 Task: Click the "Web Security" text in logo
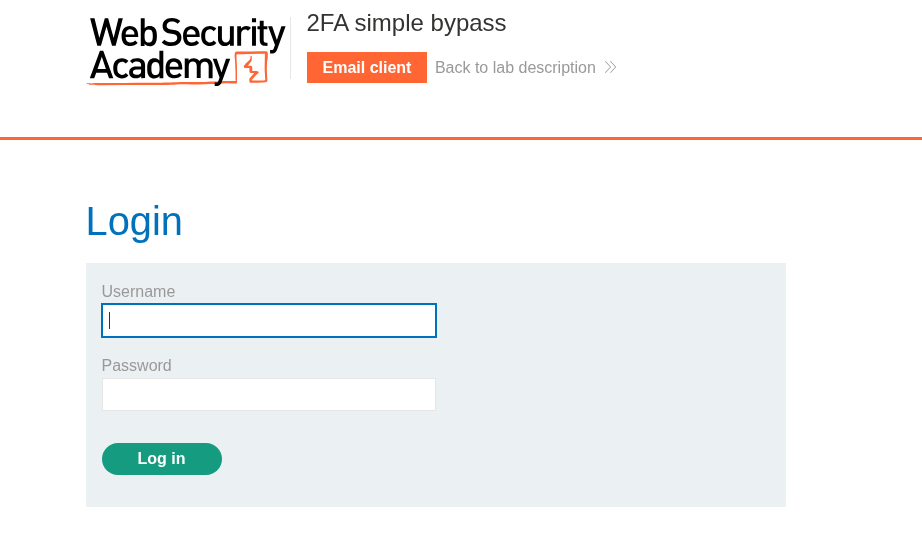[187, 33]
